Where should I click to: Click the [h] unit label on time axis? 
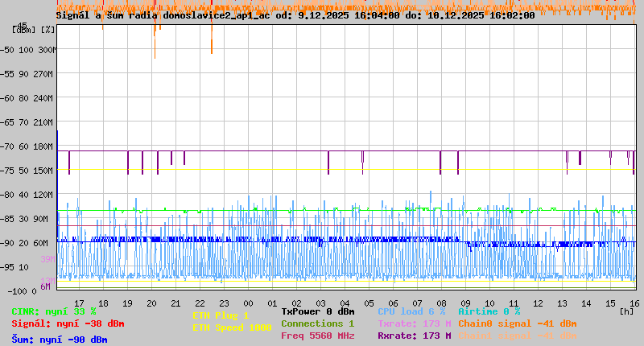click(627, 311)
